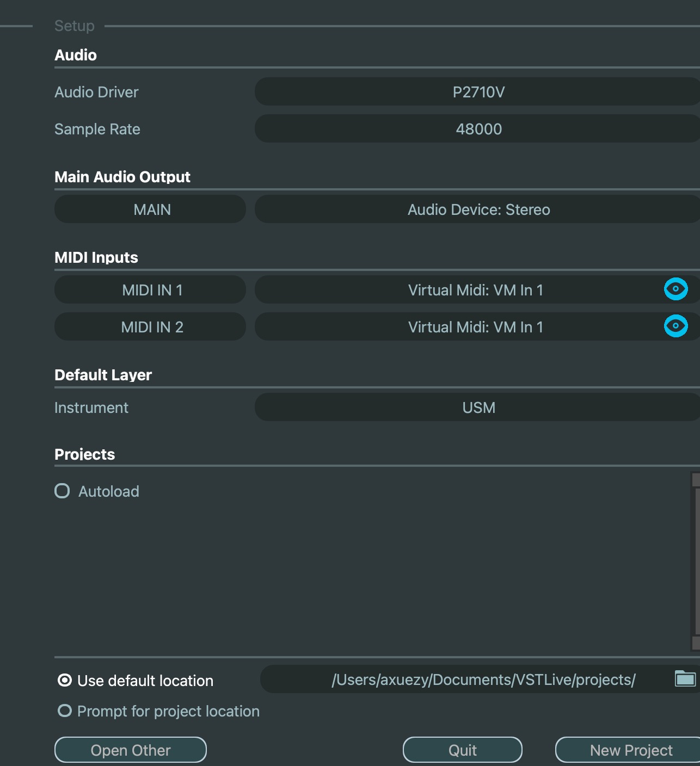Image resolution: width=700 pixels, height=766 pixels.
Task: Toggle MIDI IN 1 monitor eye icon
Action: [676, 289]
